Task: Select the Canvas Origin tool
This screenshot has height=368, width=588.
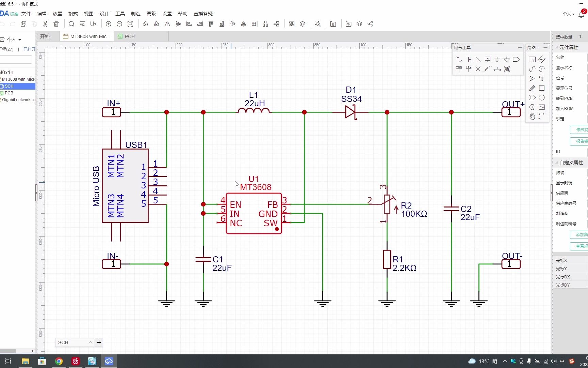Action: (542, 117)
